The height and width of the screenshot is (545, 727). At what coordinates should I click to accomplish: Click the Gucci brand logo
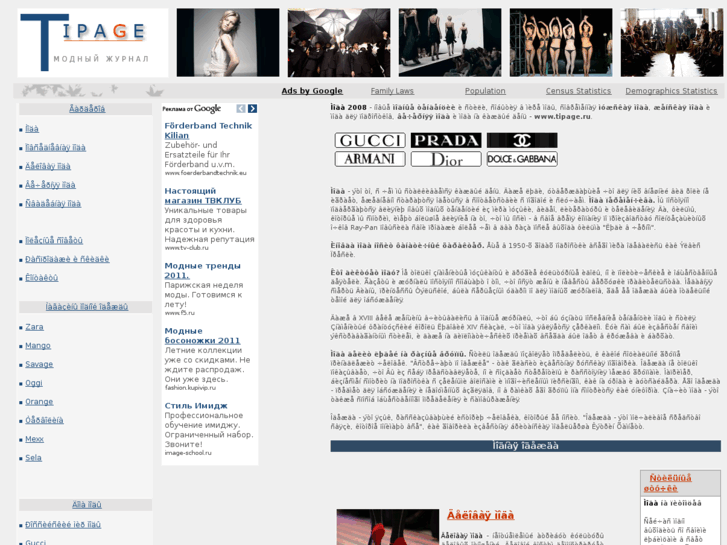370,140
